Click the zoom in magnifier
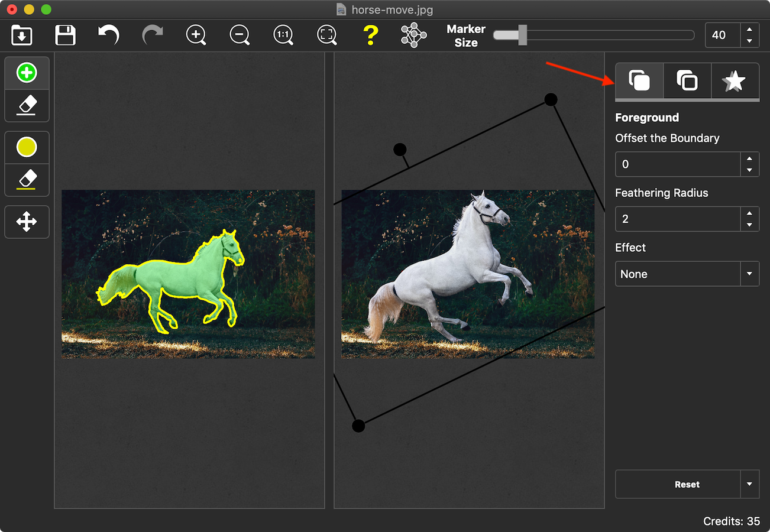The image size is (770, 532). [196, 35]
